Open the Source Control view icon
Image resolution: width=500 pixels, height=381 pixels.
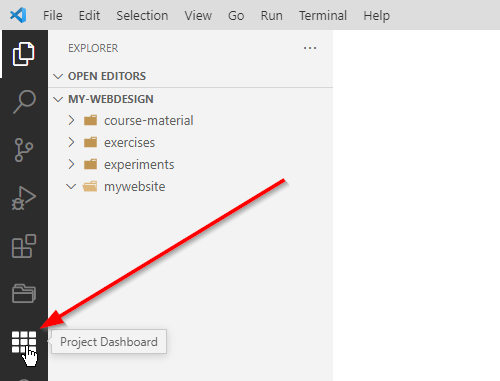24,150
